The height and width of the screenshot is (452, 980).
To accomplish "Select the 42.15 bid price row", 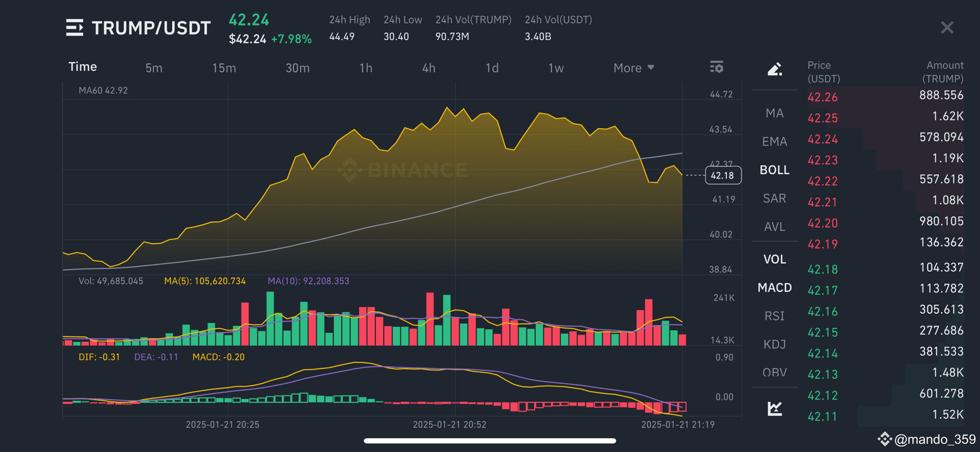I will pos(886,332).
